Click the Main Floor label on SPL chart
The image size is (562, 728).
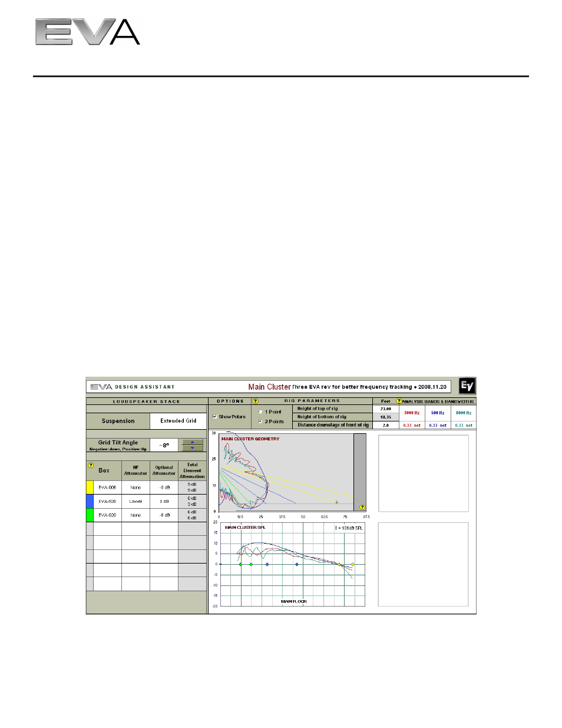[x=293, y=601]
